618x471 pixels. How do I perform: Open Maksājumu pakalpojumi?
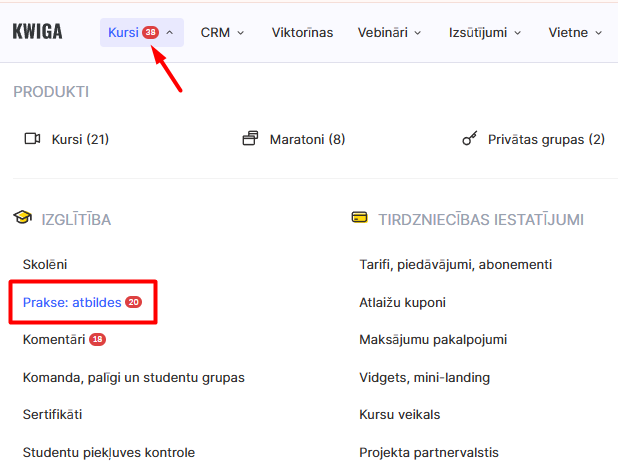(433, 339)
